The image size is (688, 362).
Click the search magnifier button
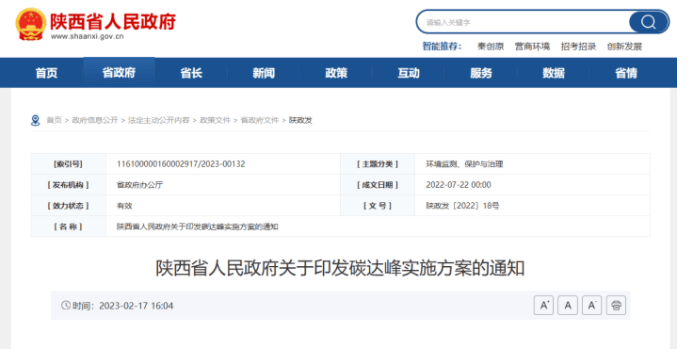pos(649,22)
